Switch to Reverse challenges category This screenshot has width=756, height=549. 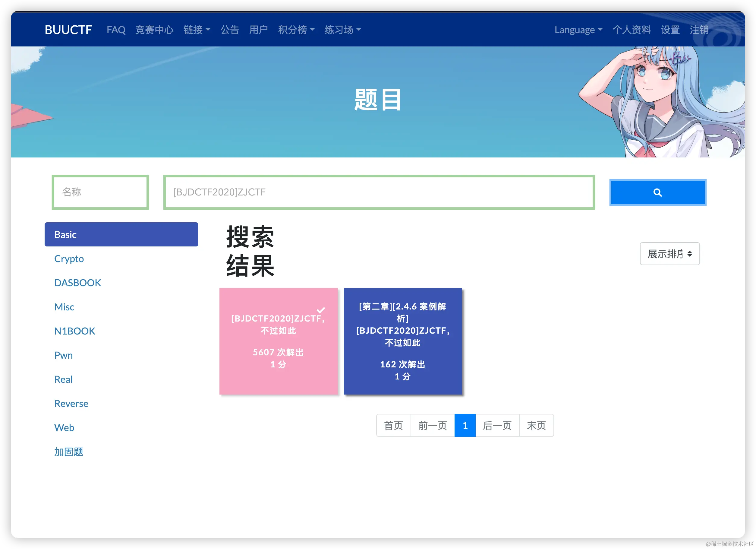(71, 404)
